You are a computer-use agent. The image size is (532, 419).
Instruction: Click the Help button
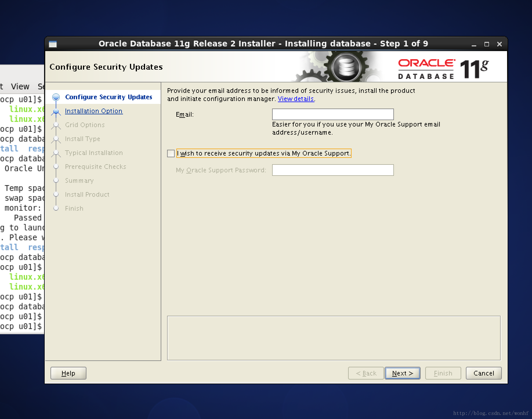click(x=68, y=373)
